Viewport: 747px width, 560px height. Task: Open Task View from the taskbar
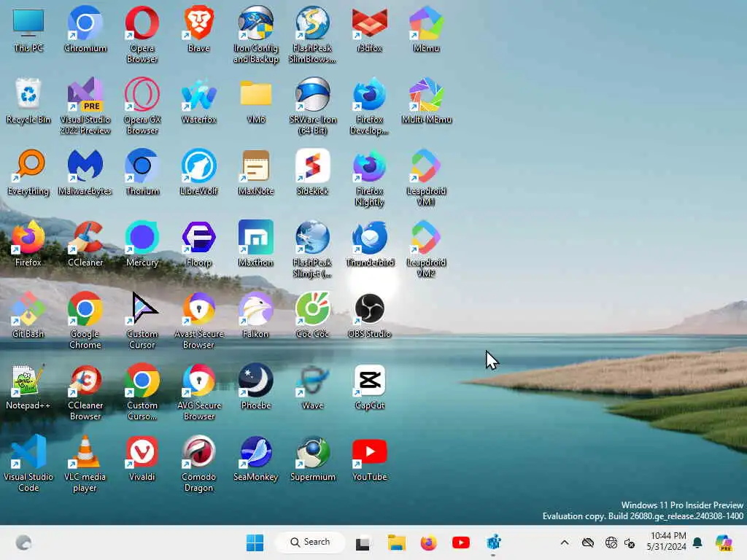tap(363, 542)
